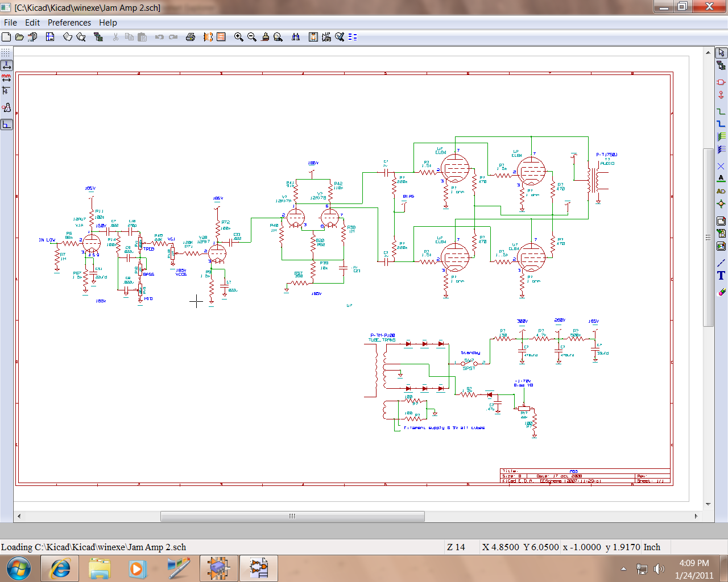The height and width of the screenshot is (582, 728).
Task: Click the scroll right arrow
Action: point(696,516)
